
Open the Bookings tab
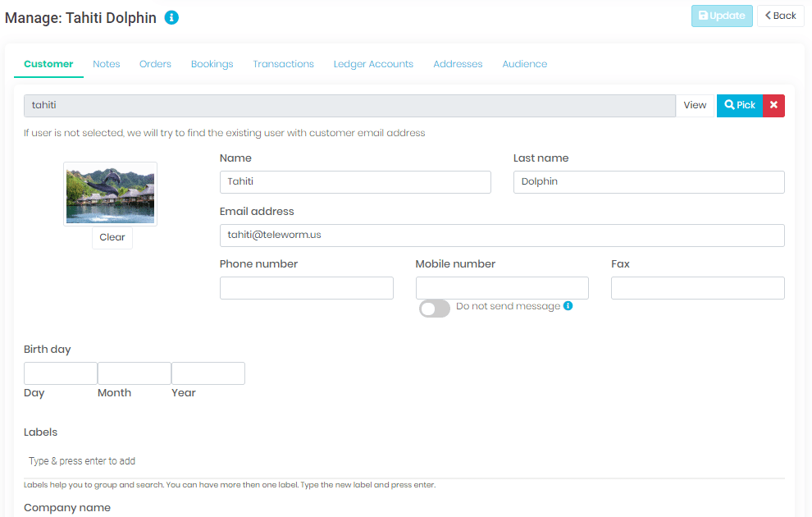pyautogui.click(x=212, y=64)
